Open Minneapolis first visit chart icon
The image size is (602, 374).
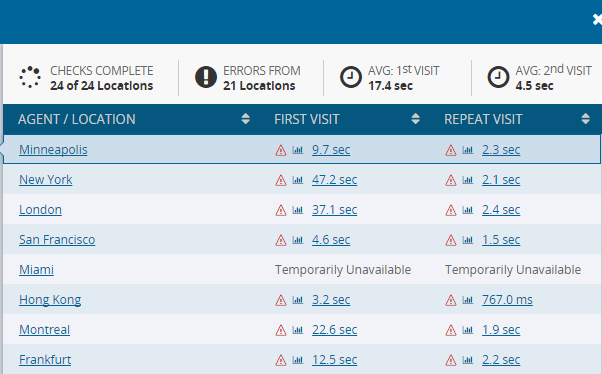298,150
